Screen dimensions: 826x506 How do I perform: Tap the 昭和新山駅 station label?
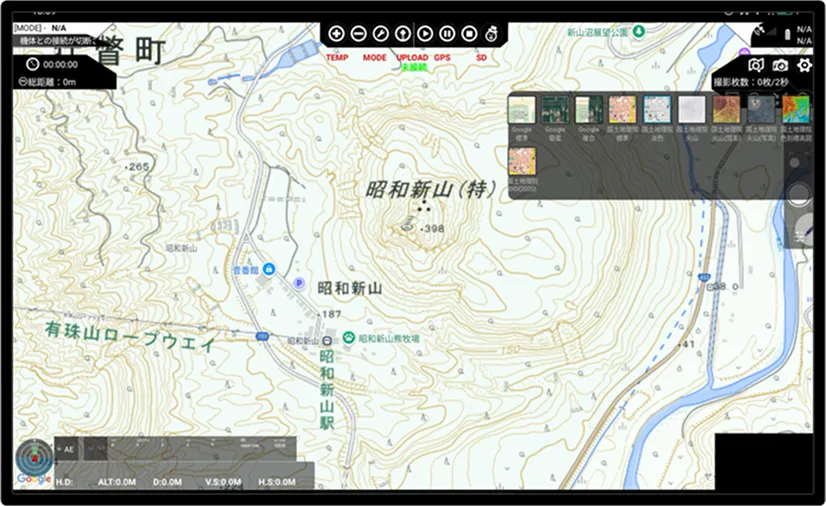327,390
